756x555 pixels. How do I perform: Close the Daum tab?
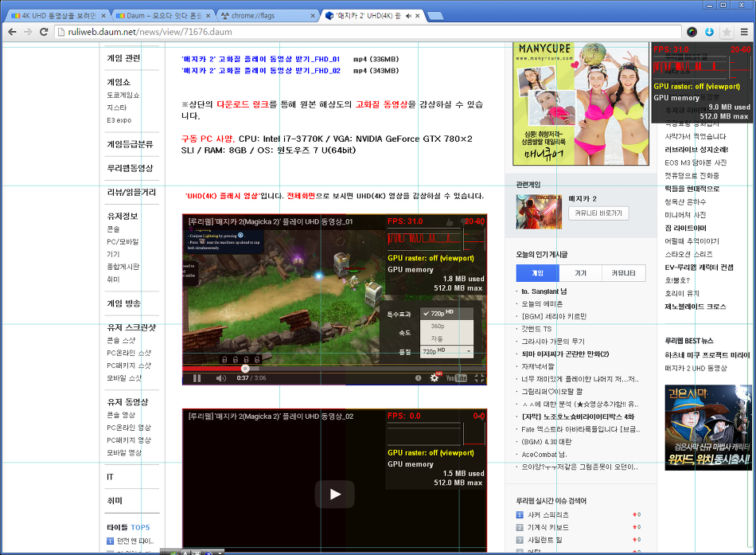[x=208, y=15]
